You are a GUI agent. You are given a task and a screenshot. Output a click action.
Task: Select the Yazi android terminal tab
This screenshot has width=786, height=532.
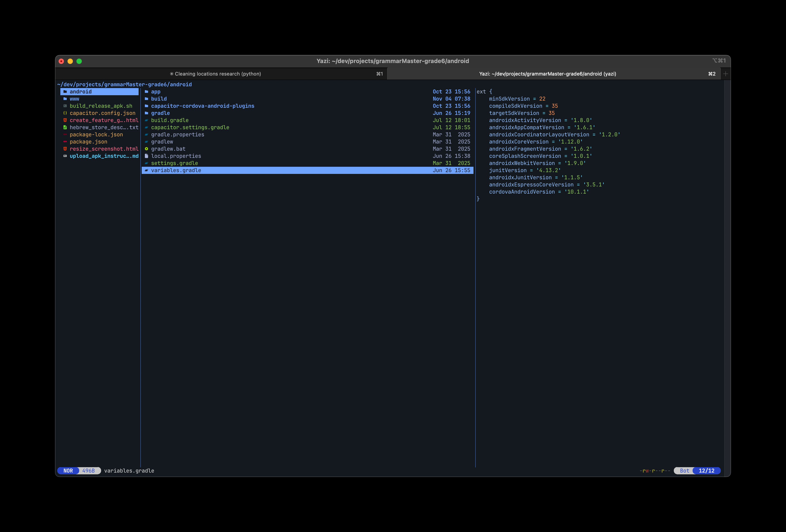click(547, 74)
